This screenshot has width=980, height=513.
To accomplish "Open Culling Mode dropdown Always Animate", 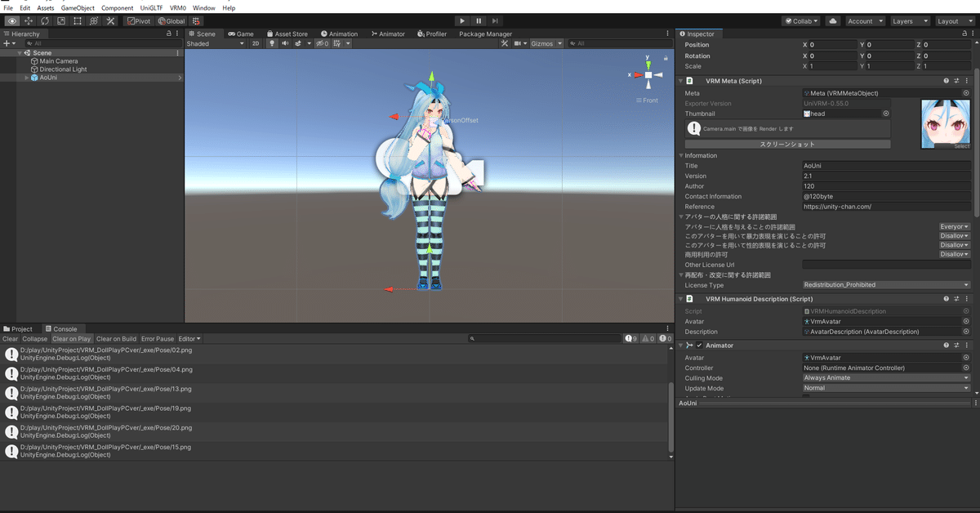I will [886, 378].
